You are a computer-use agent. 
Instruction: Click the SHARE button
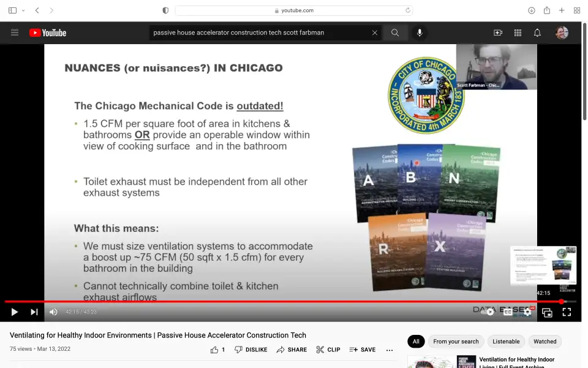click(292, 350)
